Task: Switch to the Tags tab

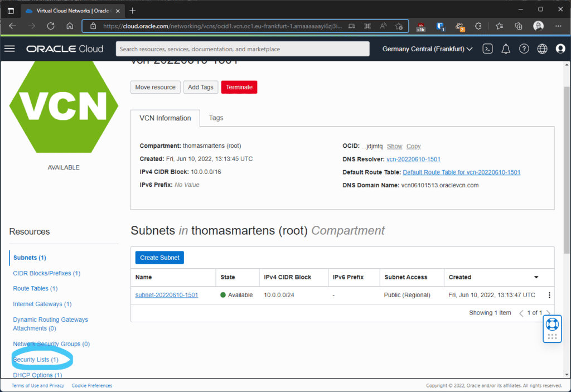Action: click(216, 118)
